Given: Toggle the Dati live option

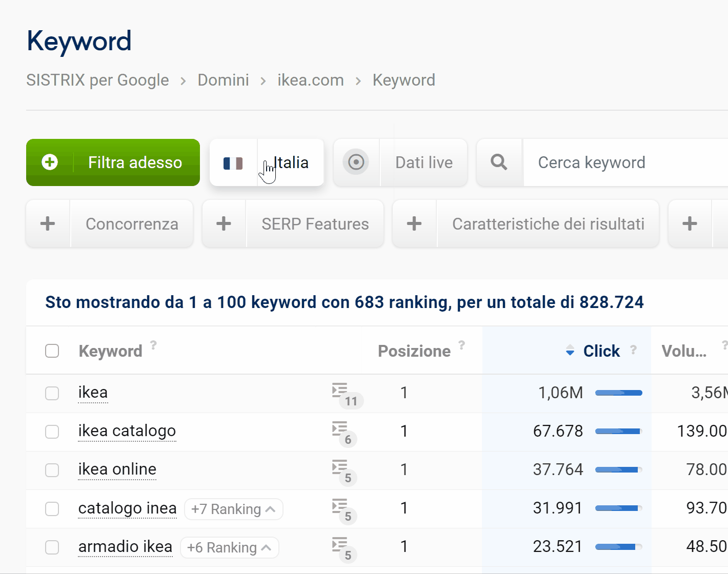Looking at the screenshot, I should [x=400, y=162].
